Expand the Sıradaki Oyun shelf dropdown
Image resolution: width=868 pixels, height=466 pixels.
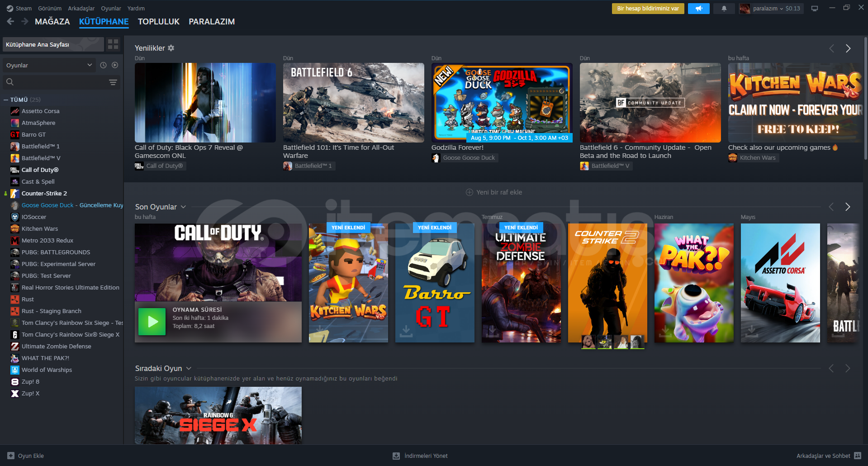(x=189, y=368)
